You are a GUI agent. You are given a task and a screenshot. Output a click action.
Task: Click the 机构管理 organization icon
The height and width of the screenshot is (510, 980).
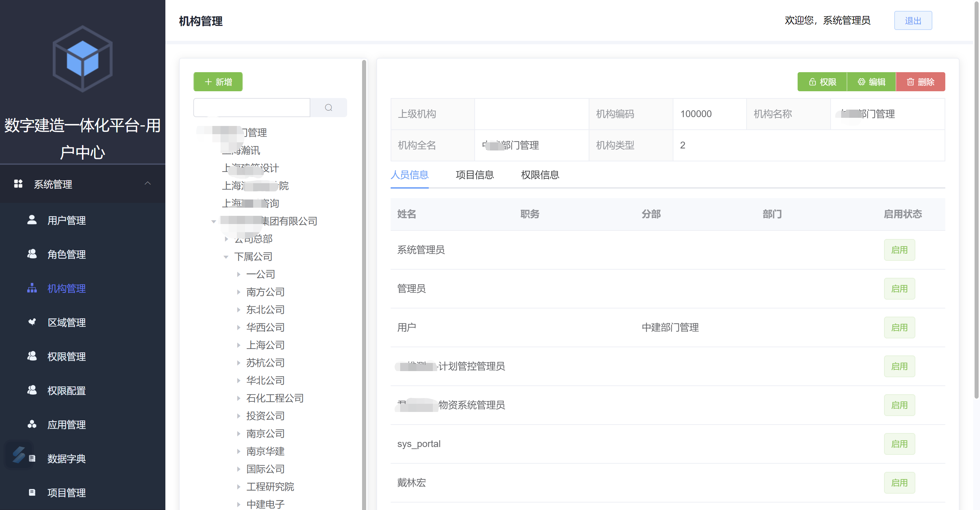32,288
